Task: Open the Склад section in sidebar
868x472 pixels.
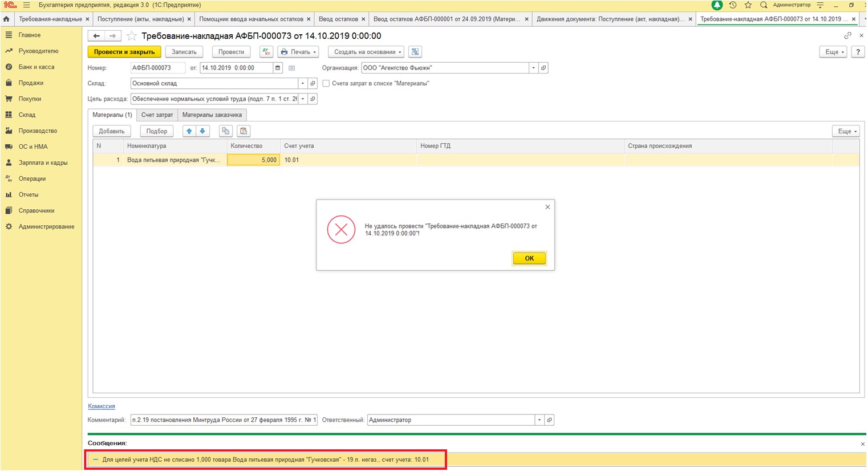Action: [x=27, y=115]
